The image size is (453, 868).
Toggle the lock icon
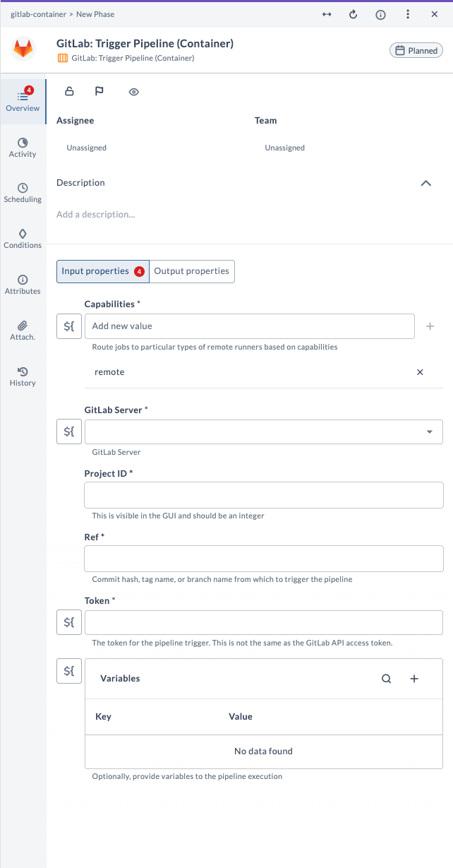(x=69, y=91)
